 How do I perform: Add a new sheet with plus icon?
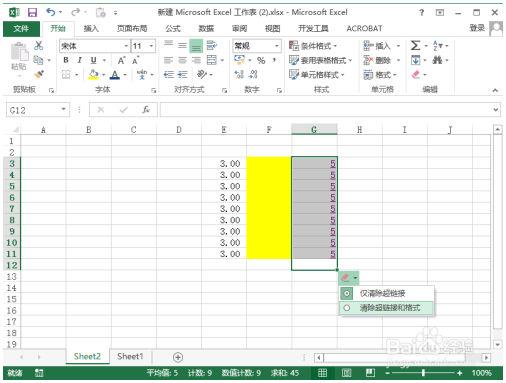click(x=178, y=357)
